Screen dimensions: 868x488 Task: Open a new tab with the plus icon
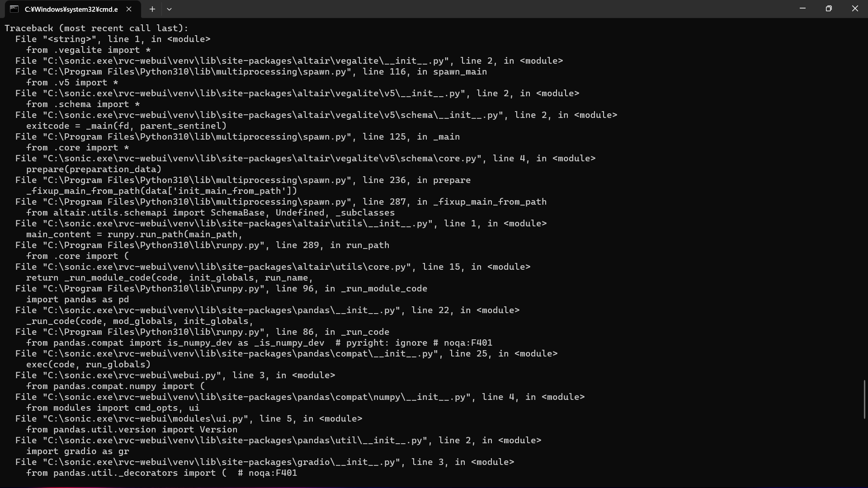click(152, 9)
